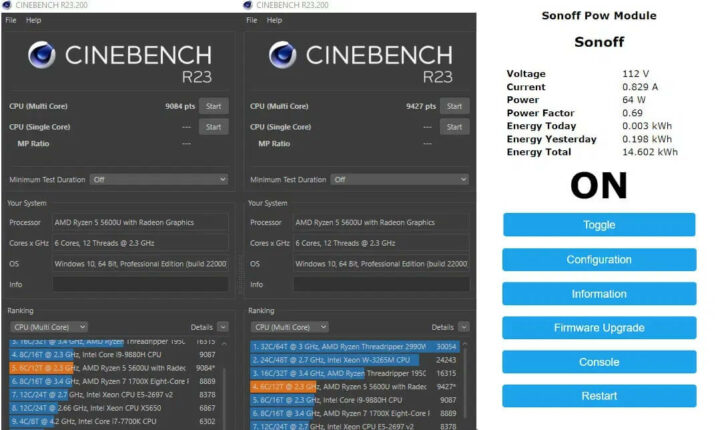Click the left window's Info input field

(x=139, y=285)
